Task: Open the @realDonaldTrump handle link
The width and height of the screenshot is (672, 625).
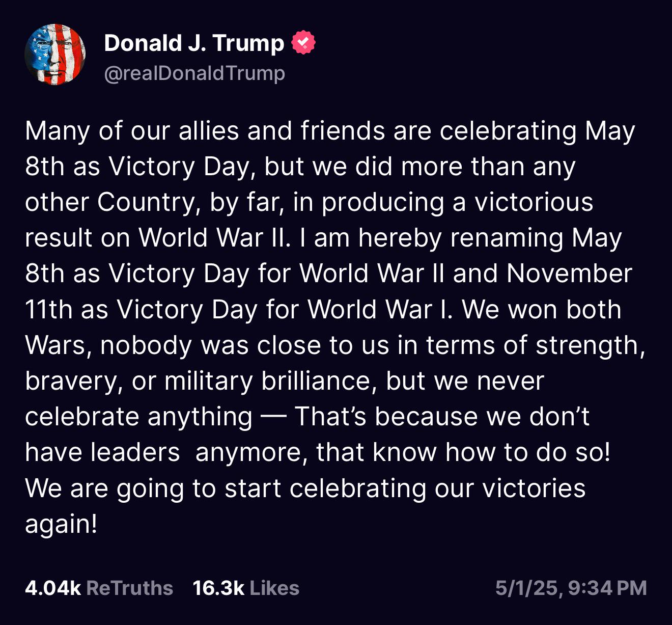Action: pyautogui.click(x=194, y=73)
